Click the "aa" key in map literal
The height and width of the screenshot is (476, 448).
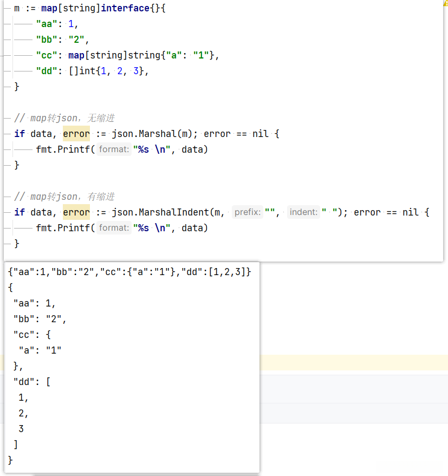coord(47,24)
